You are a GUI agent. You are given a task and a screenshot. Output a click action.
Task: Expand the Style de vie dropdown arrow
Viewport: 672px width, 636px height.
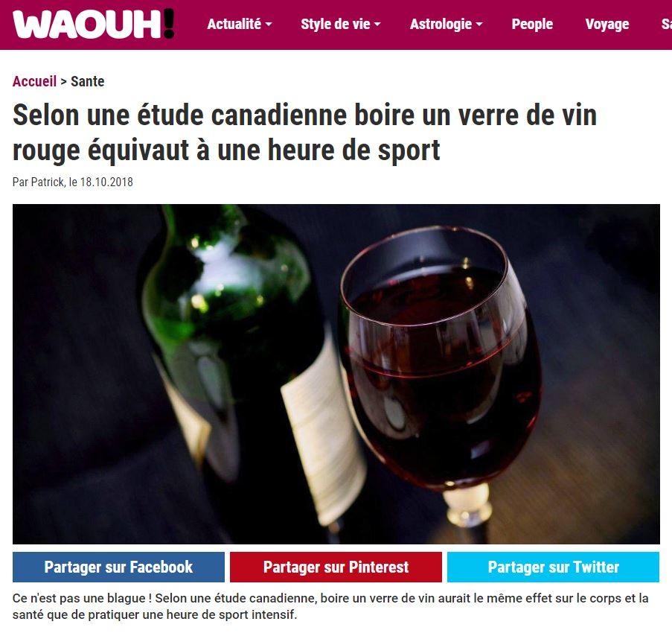pos(377,25)
